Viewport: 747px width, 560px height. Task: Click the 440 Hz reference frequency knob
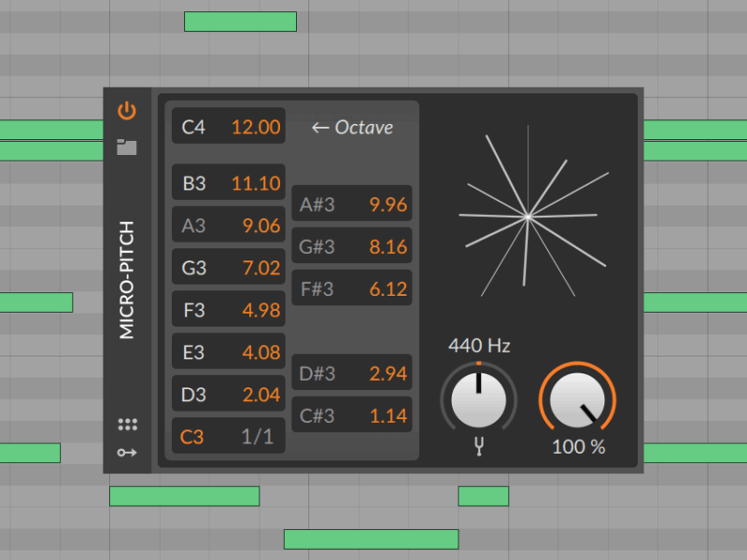478,400
